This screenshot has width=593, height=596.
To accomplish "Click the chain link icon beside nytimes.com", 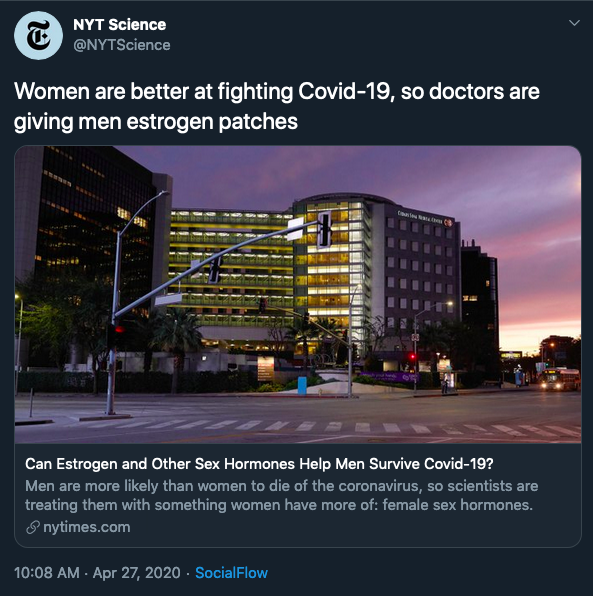I will pos(33,527).
